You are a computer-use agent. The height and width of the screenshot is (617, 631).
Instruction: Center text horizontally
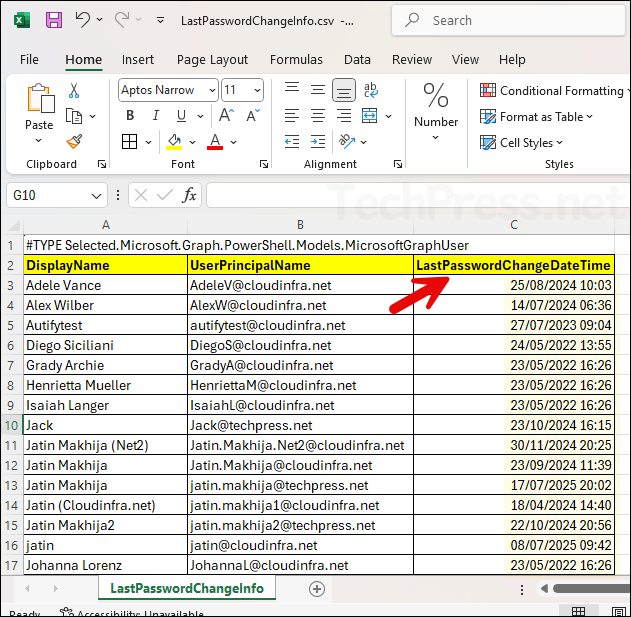[x=318, y=116]
